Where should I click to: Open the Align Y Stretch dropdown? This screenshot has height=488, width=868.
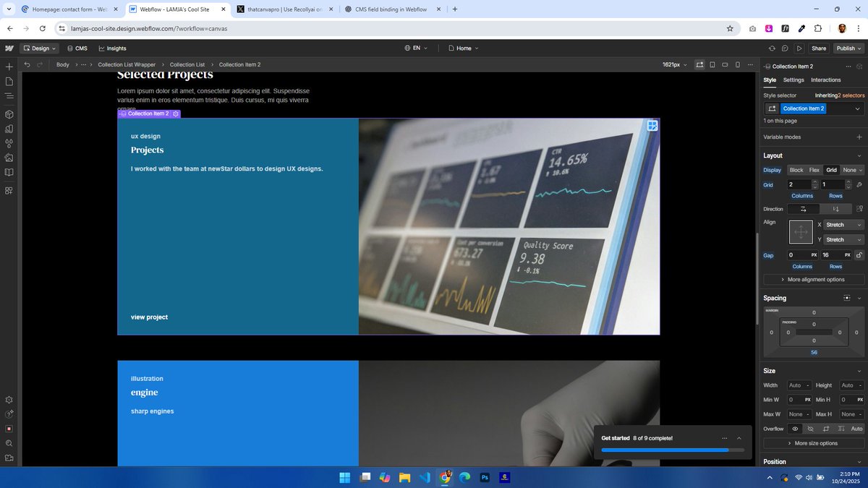844,239
